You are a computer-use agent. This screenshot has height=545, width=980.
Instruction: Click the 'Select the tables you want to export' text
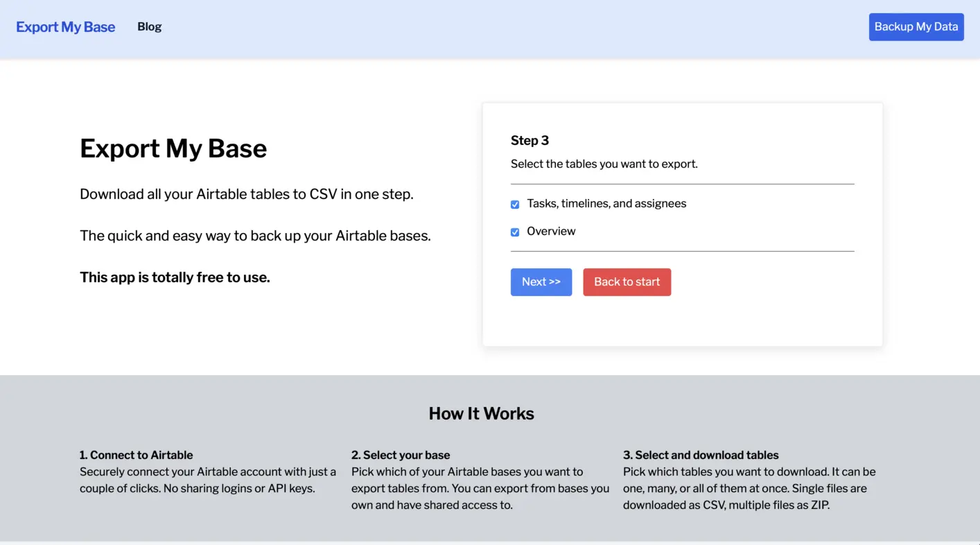point(604,164)
